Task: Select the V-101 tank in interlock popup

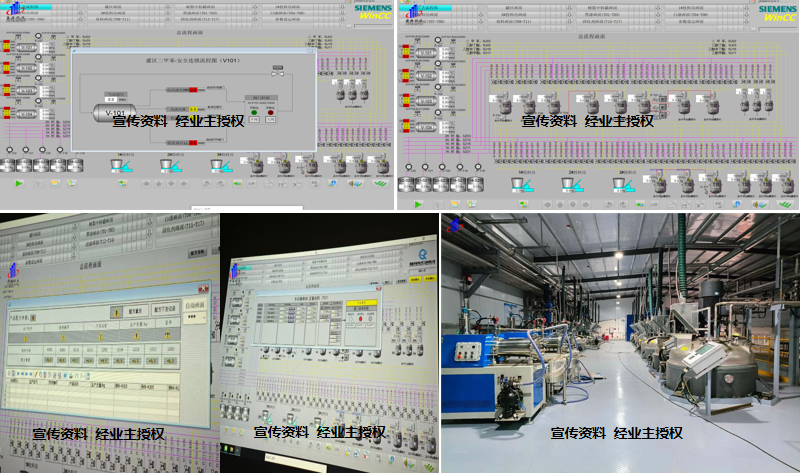Action: pyautogui.click(x=114, y=114)
